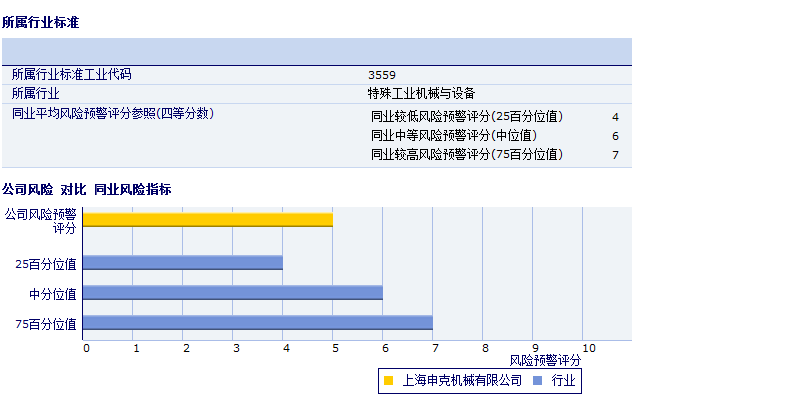Click the 同业中等风险预警评分(中位值) row text
799x400 pixels.
(x=454, y=135)
